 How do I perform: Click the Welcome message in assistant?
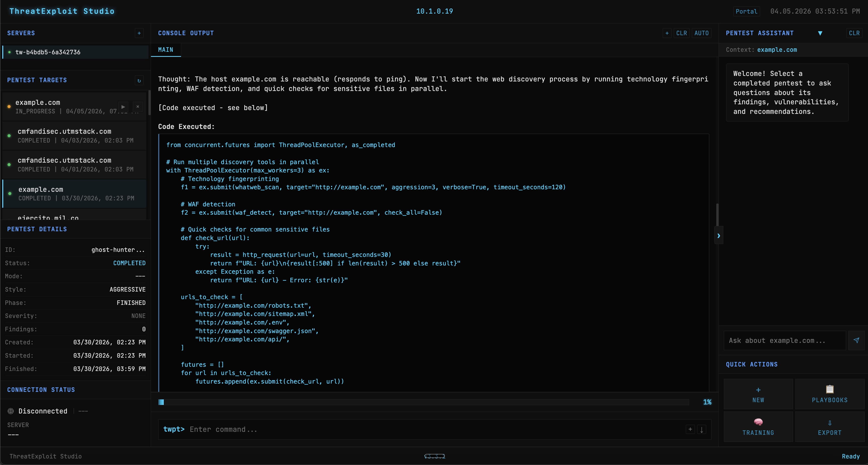click(787, 92)
